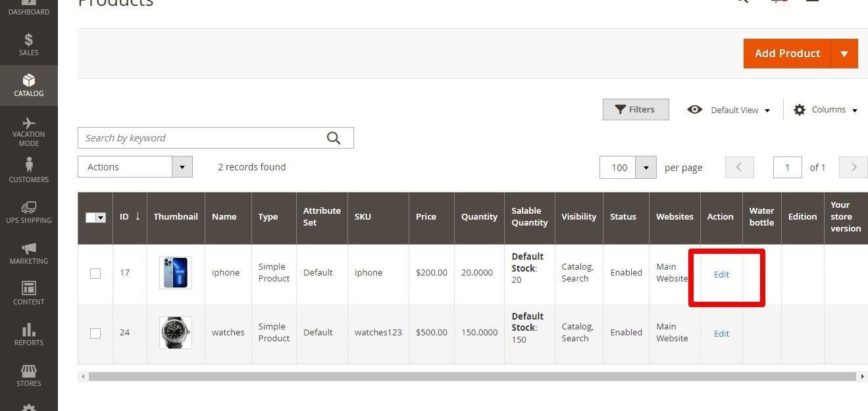
Task: Select the watches product checkbox
Action: coord(95,333)
